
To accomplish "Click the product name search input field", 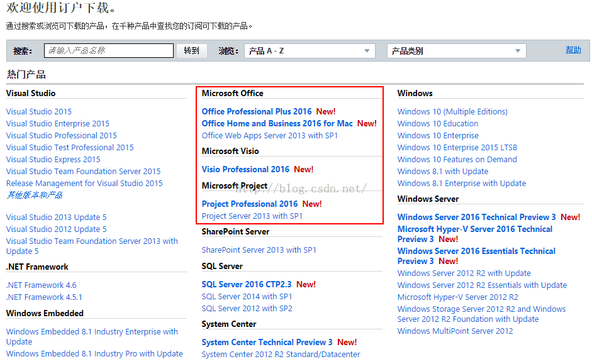I will pyautogui.click(x=109, y=50).
